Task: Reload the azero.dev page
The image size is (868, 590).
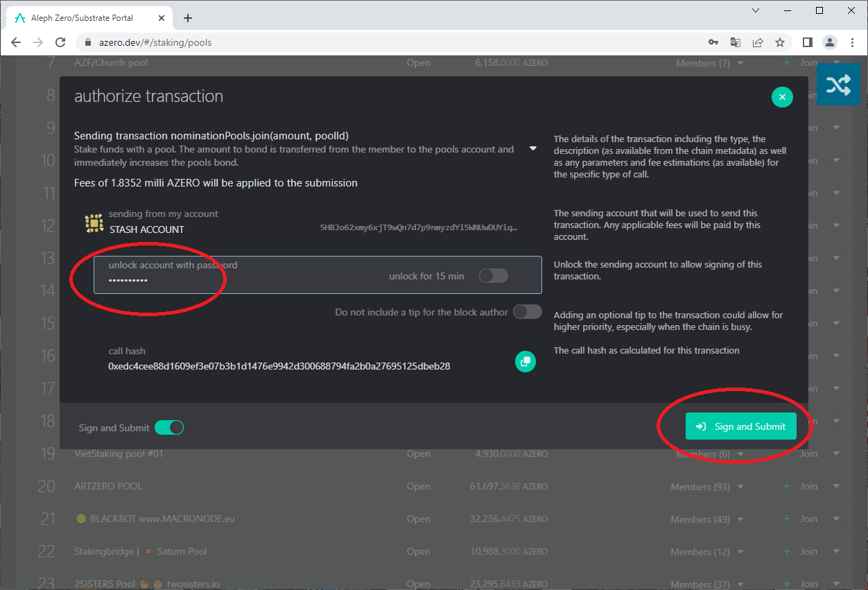Action: coord(61,42)
